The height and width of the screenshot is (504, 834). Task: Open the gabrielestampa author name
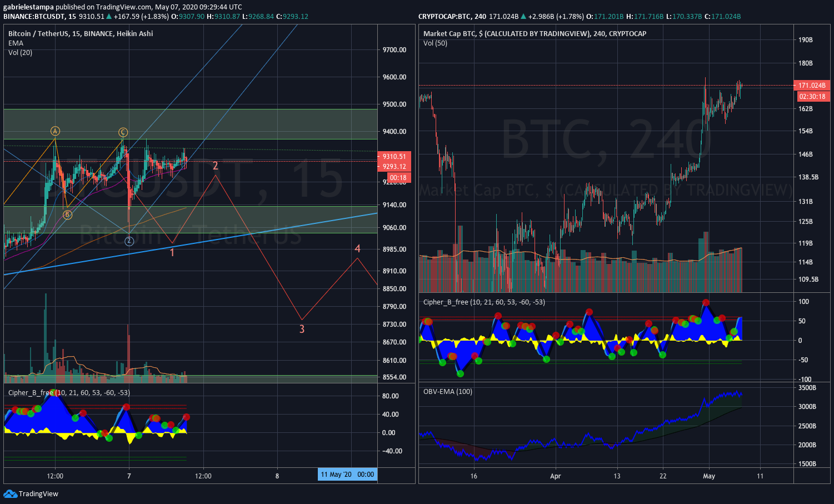coord(28,7)
